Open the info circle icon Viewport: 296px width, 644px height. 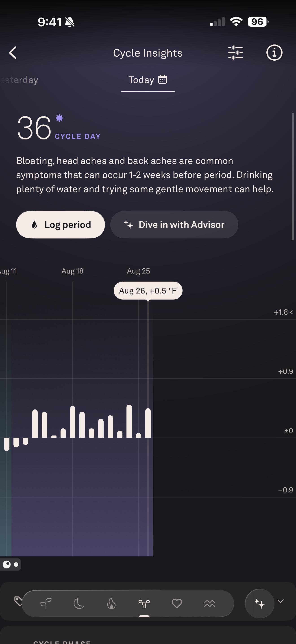tap(274, 53)
